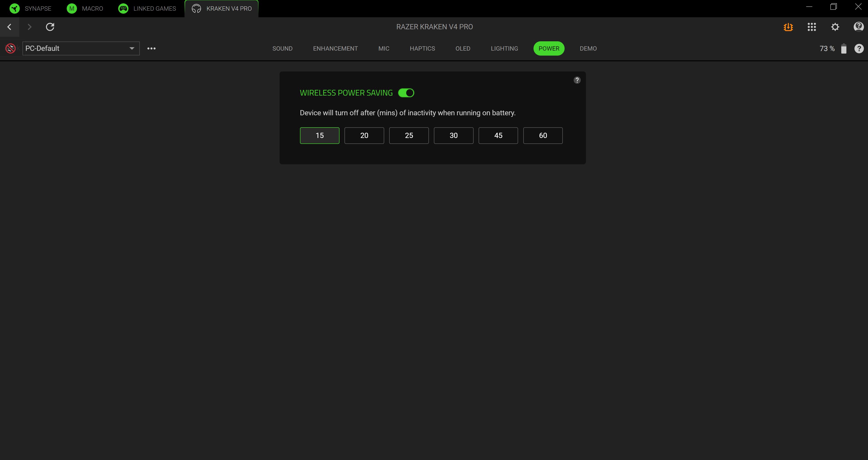The image size is (868, 460).
Task: Open the settings gear icon
Action: coord(835,27)
